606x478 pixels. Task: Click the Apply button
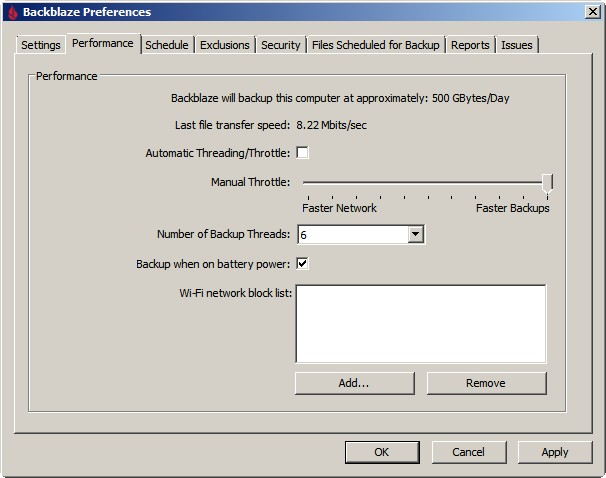(x=555, y=452)
